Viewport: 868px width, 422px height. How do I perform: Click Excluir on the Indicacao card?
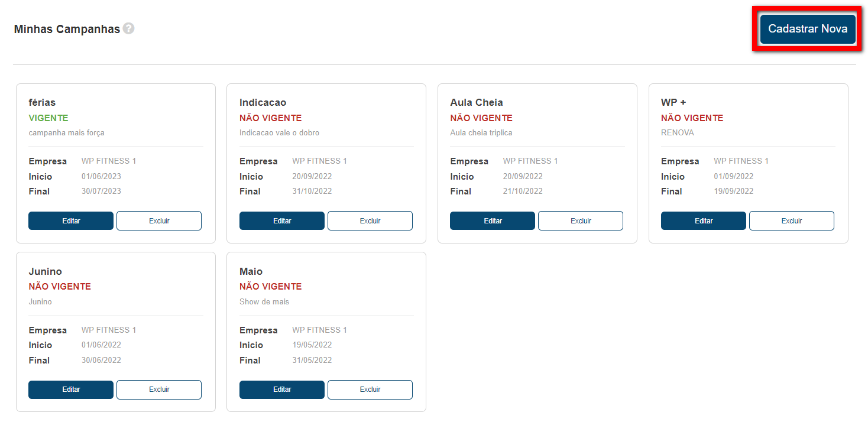[370, 221]
